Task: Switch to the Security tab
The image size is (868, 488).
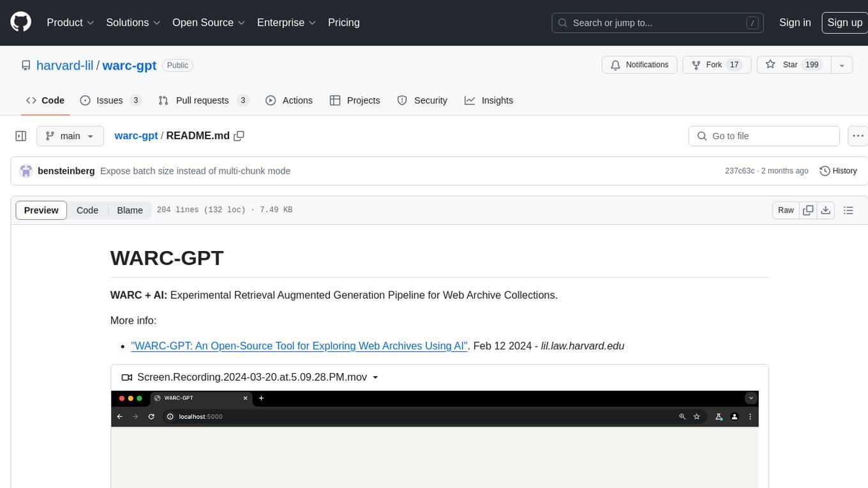Action: pyautogui.click(x=422, y=100)
